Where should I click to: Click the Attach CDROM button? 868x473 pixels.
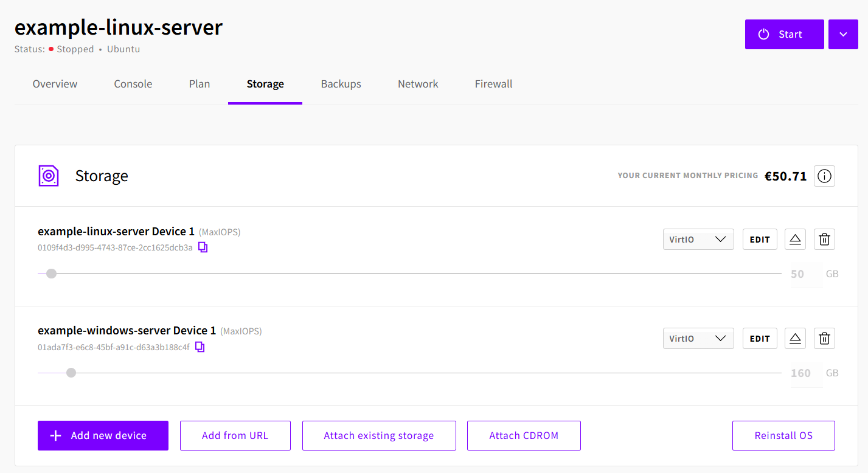[x=524, y=435]
